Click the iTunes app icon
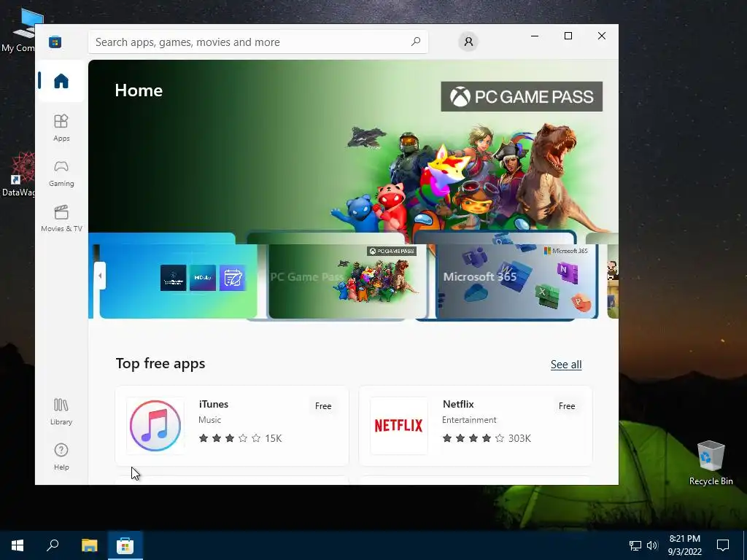747x560 pixels. 155,426
